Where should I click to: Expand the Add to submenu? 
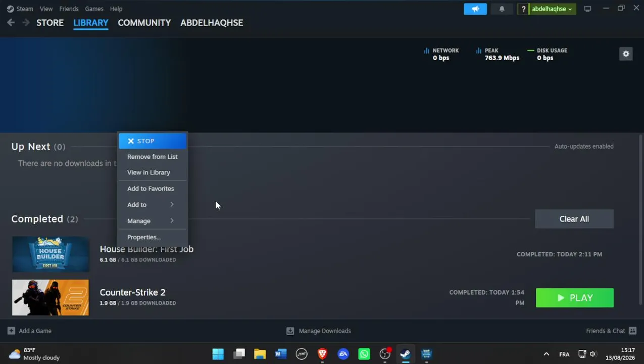coord(153,205)
